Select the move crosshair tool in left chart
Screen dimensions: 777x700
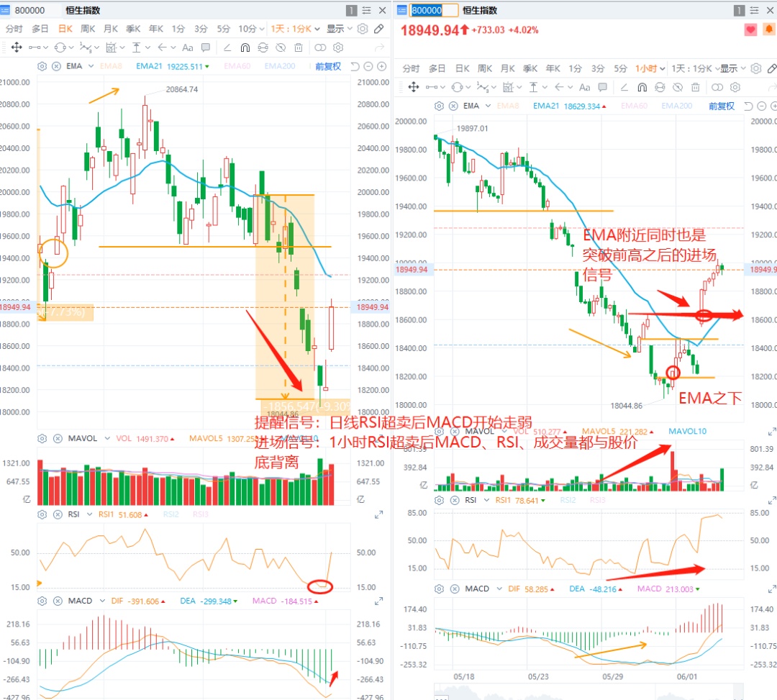(17, 47)
